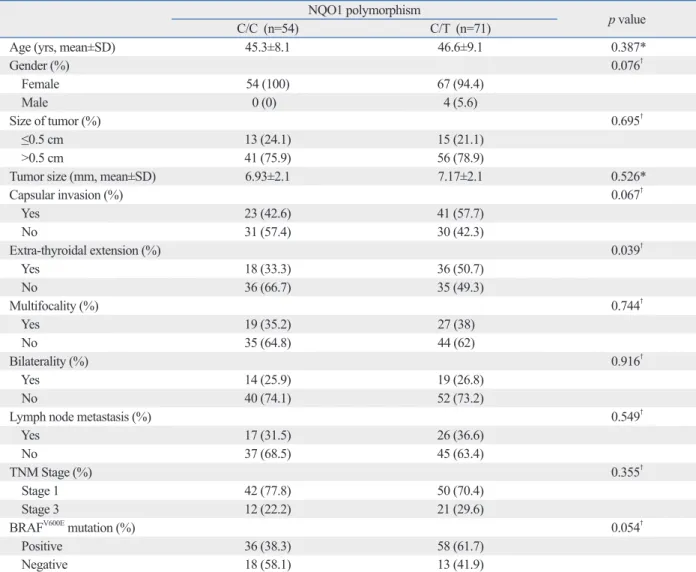Select the 'Bilaterality (%)' label
696x572 pixels.
(x=49, y=362)
